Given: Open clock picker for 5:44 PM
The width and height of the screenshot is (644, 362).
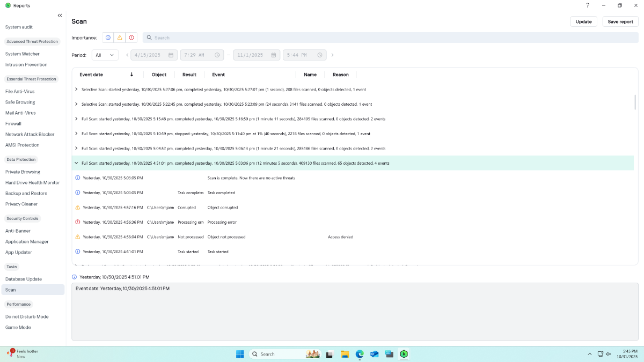Looking at the screenshot, I should point(320,55).
